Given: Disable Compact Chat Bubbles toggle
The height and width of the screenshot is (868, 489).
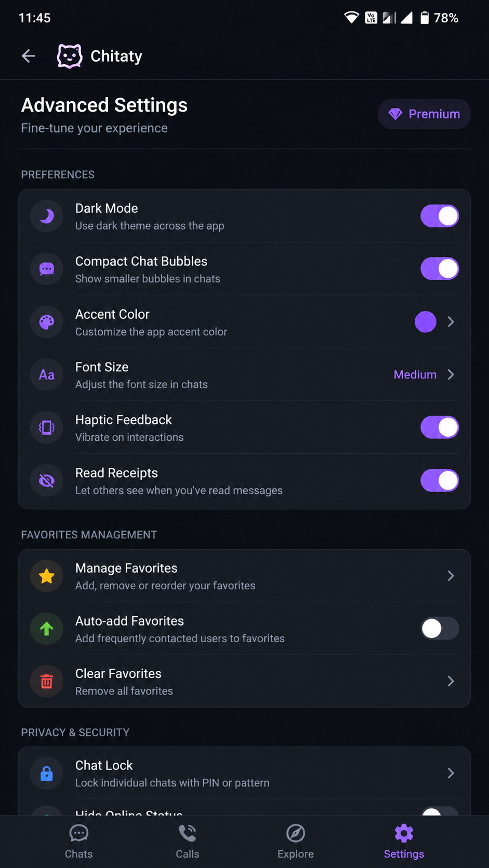Looking at the screenshot, I should pyautogui.click(x=440, y=269).
